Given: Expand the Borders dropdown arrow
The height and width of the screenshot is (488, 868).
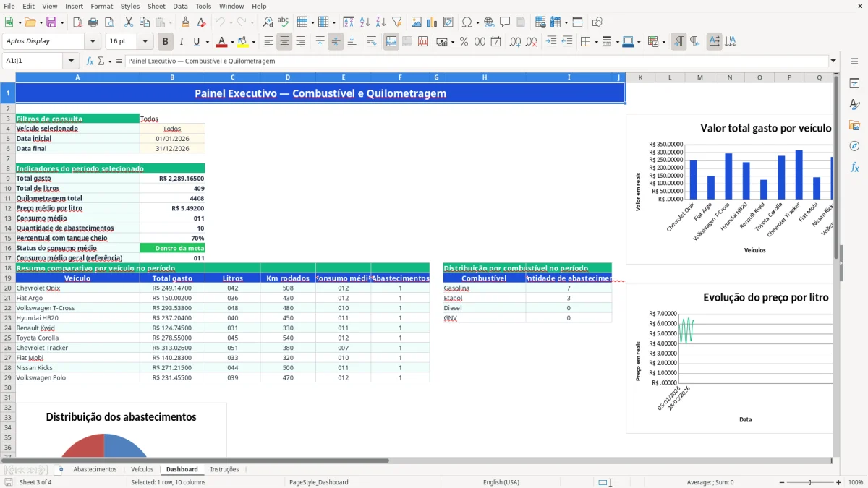Looking at the screenshot, I should pyautogui.click(x=596, y=41).
